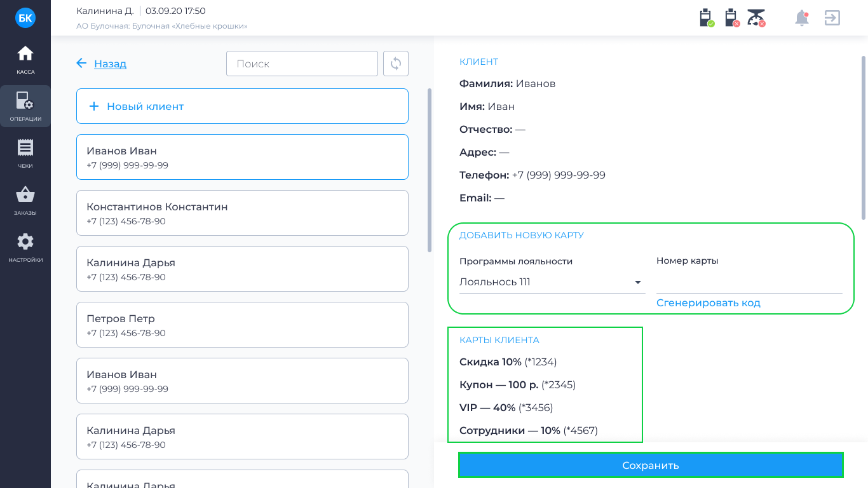Go back via Назад link
This screenshot has width=868, height=488.
(x=110, y=64)
